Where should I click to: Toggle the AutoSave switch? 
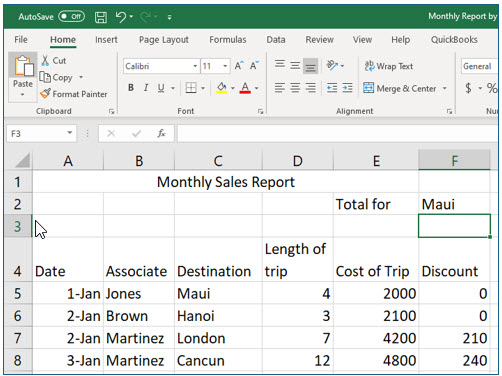tap(71, 16)
